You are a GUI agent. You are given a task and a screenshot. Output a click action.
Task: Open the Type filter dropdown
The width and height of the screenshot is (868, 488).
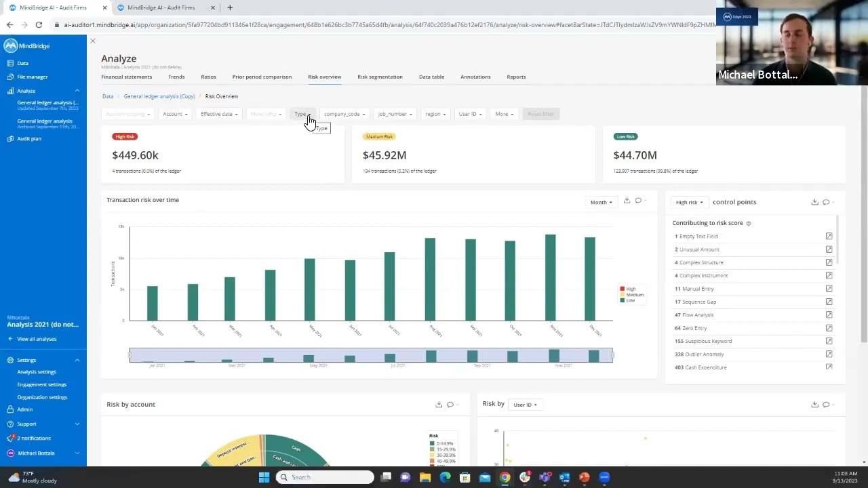click(x=302, y=114)
